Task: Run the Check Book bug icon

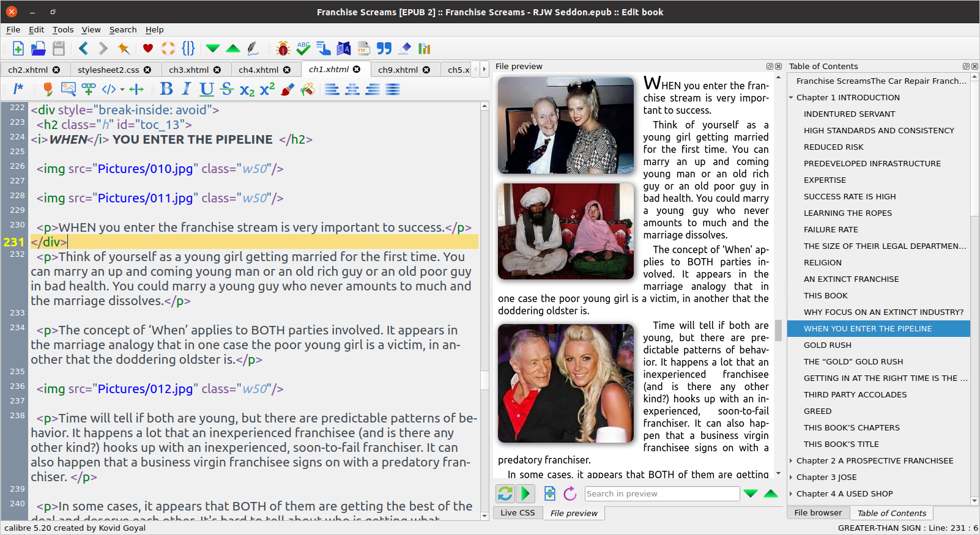Action: pos(283,48)
